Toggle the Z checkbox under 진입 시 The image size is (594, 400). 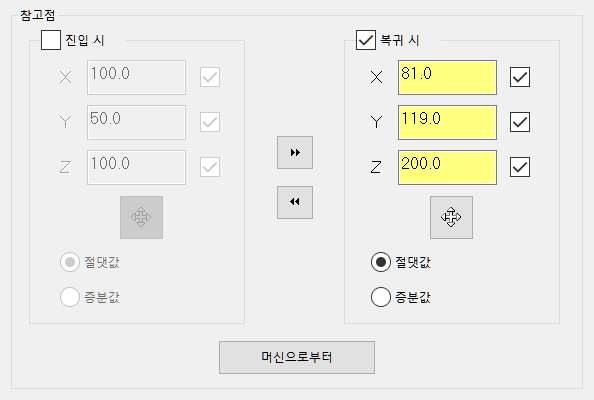point(210,167)
